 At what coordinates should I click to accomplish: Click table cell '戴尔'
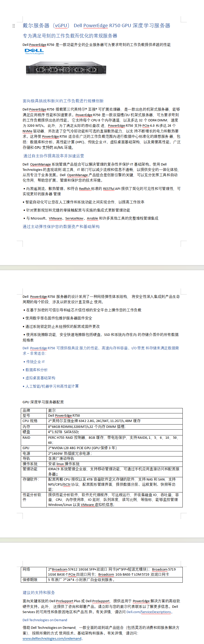tap(115, 410)
